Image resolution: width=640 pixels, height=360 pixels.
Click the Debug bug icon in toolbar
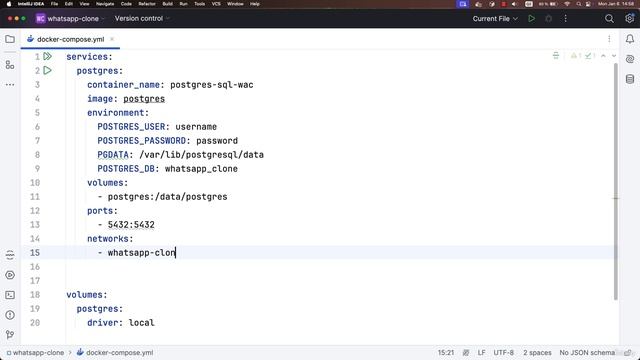pyautogui.click(x=549, y=18)
